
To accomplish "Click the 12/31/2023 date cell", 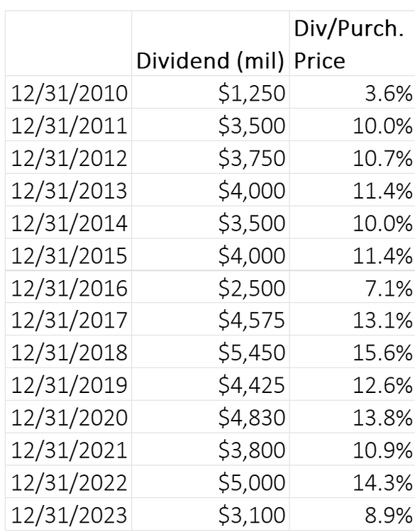I will [x=69, y=514].
